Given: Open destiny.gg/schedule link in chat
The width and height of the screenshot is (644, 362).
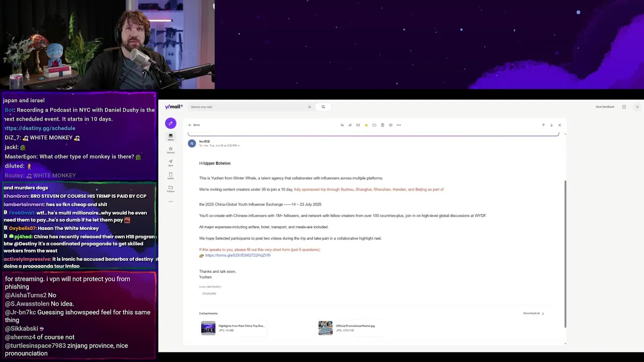Looking at the screenshot, I should coord(40,128).
